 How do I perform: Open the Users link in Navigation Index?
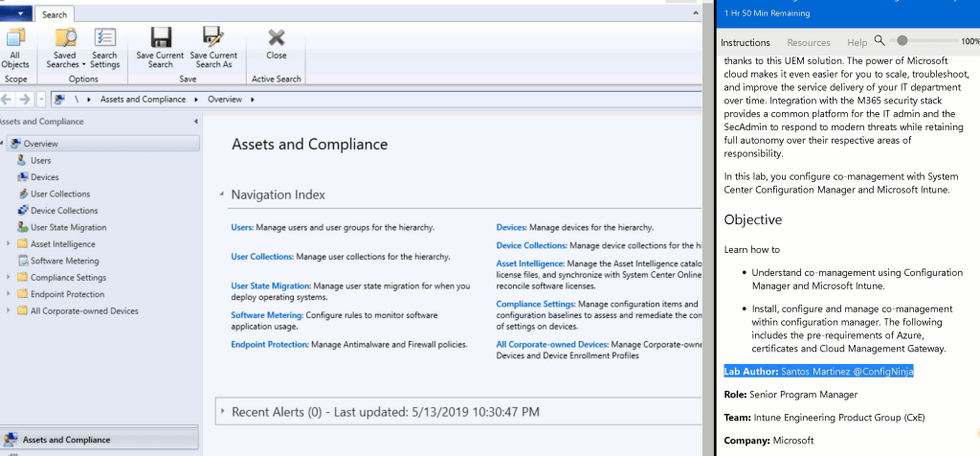point(242,228)
